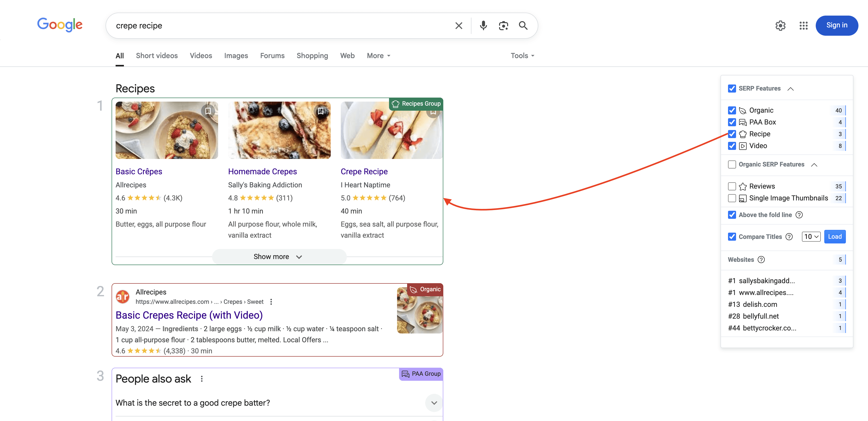Open the Homemade Crepes recipe photo

tap(279, 130)
